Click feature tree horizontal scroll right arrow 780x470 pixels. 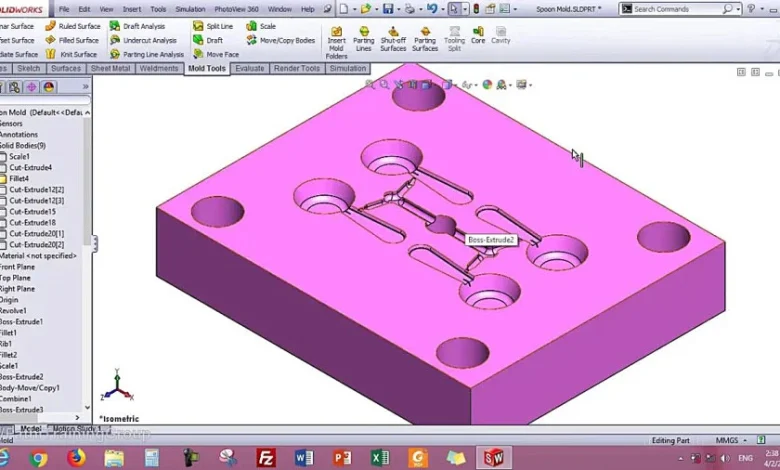[x=77, y=418]
